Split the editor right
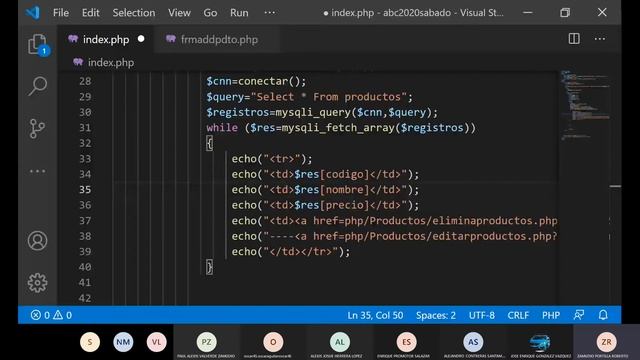Viewport: 640px width, 360px height. pos(574,39)
